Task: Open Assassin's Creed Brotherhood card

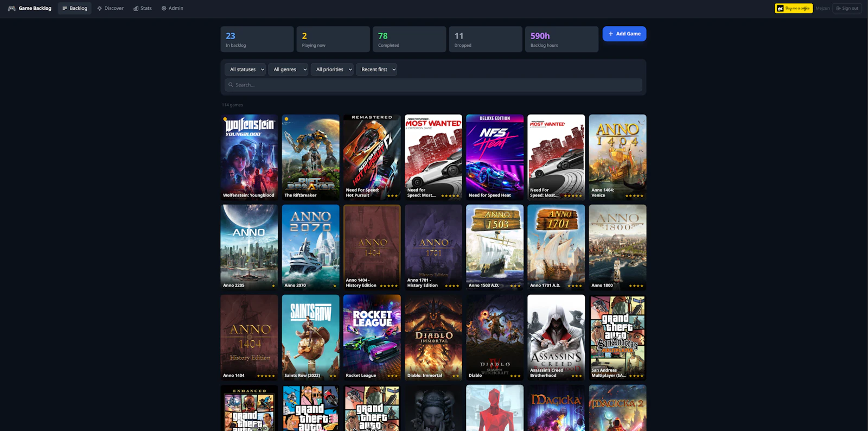Action: point(556,337)
